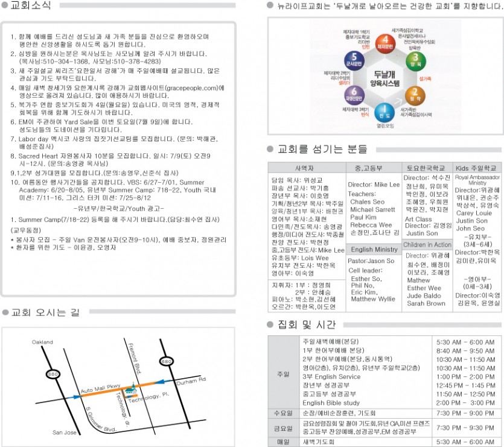Click the Fremont Blvd. road label
The image size is (504, 447).
pyautogui.click(x=135, y=358)
